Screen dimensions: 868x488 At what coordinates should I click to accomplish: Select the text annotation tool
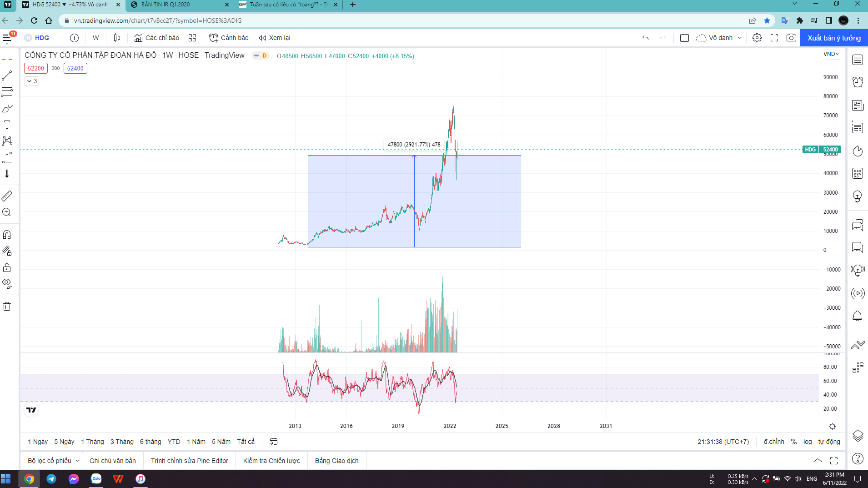(x=7, y=125)
